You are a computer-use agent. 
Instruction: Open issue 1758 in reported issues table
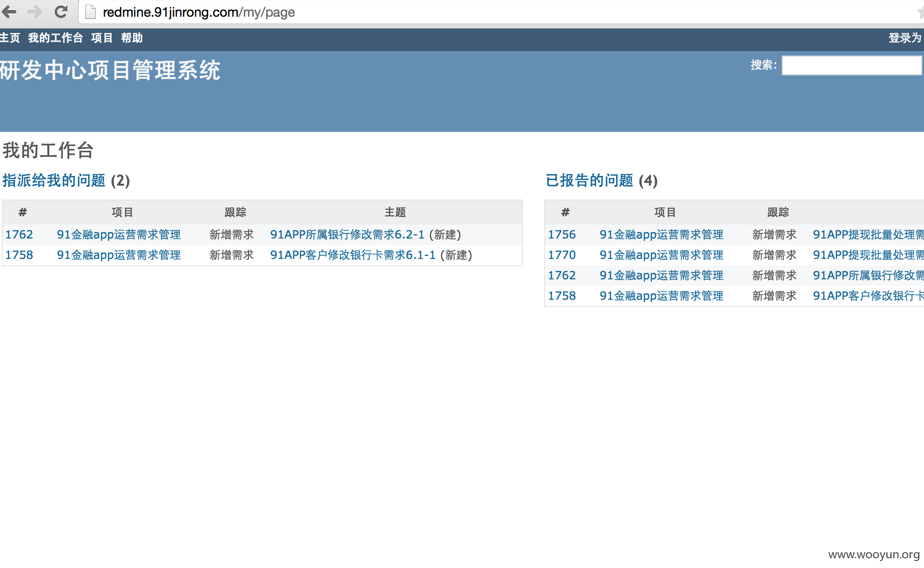point(562,296)
